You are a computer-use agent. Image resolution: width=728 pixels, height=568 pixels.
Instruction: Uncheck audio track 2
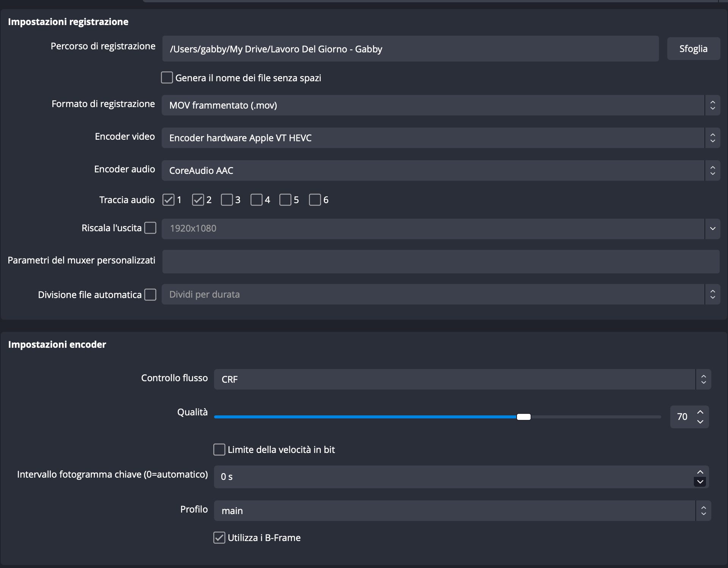coord(198,200)
